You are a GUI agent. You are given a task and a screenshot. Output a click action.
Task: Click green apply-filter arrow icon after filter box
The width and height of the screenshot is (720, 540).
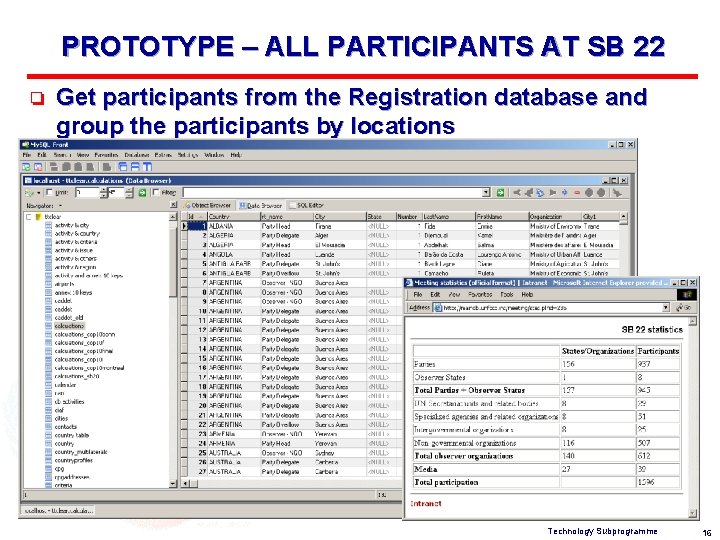tap(501, 192)
